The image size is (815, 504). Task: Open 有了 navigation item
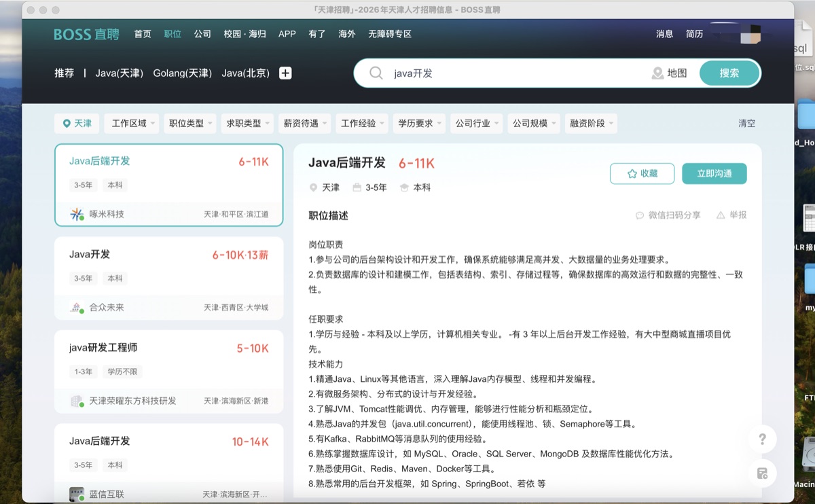[317, 34]
